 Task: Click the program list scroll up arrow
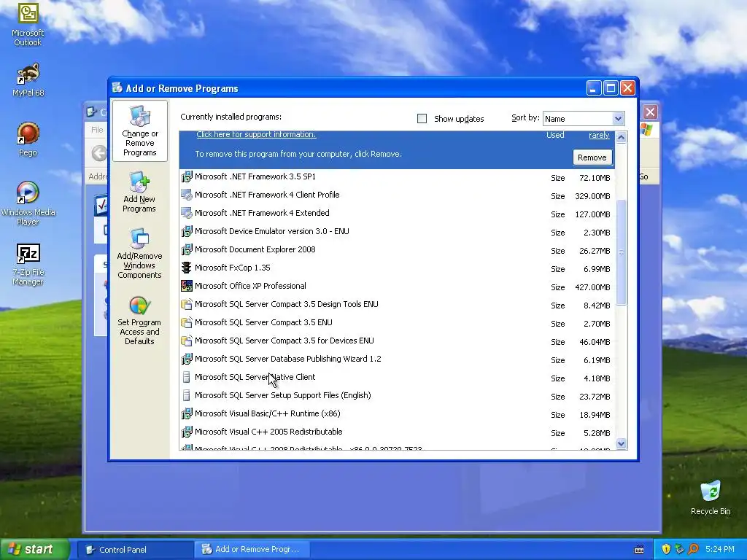[x=622, y=138]
